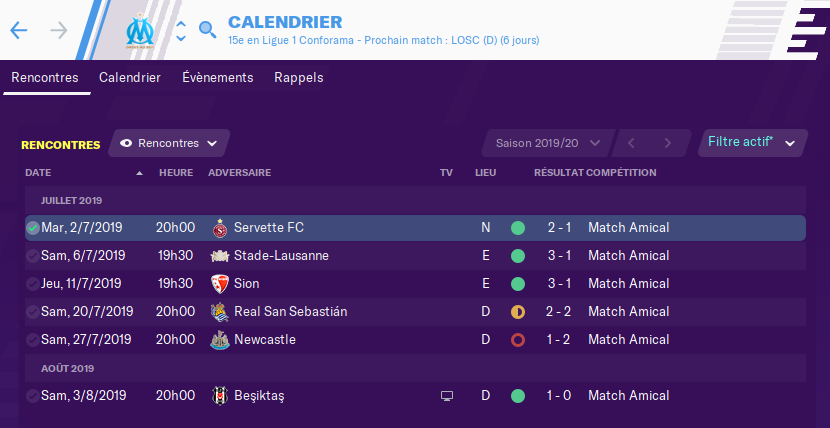The width and height of the screenshot is (830, 428).
Task: Click the Real San Sebastián club badge
Action: click(x=220, y=312)
